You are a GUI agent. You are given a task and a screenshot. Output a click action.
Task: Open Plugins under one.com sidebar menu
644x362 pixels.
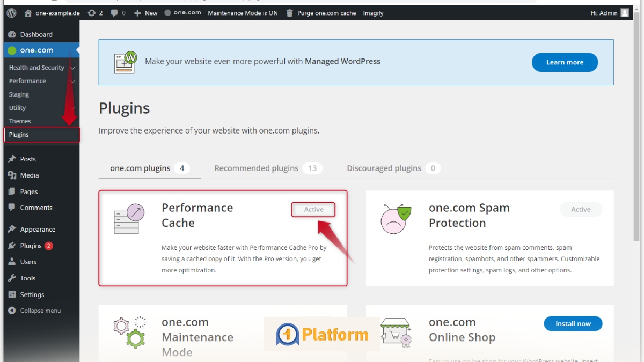tap(19, 135)
